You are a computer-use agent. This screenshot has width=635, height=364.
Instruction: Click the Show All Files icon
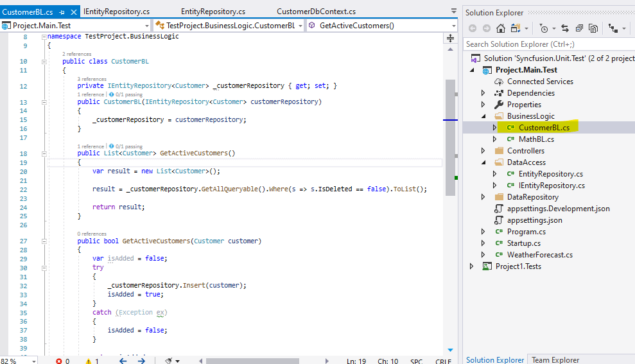tap(593, 28)
